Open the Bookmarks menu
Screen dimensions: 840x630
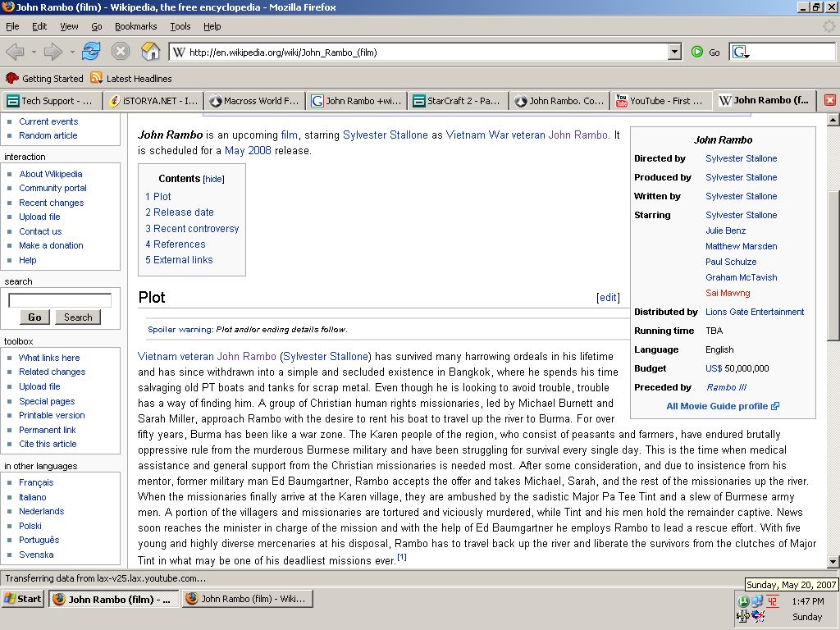click(x=135, y=26)
